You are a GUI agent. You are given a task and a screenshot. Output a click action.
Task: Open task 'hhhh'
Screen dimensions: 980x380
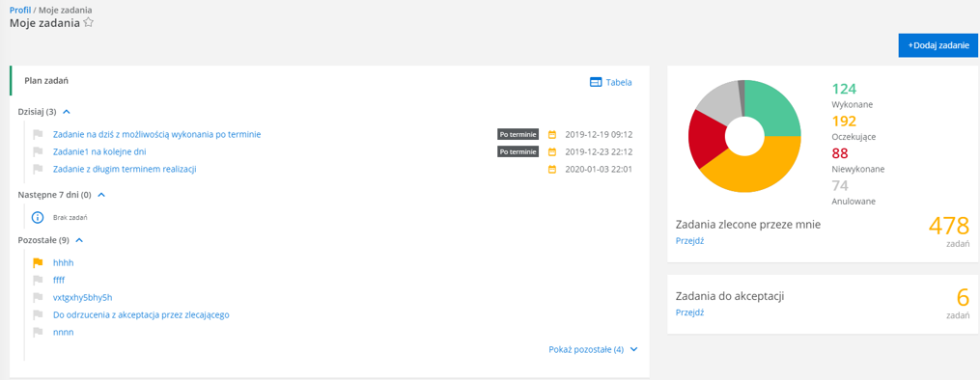pos(63,262)
